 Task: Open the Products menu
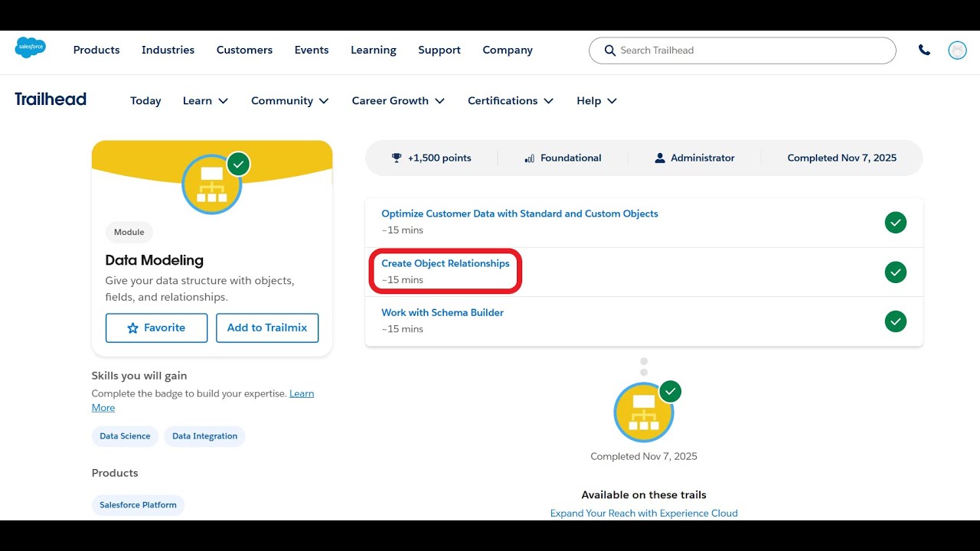click(x=96, y=50)
